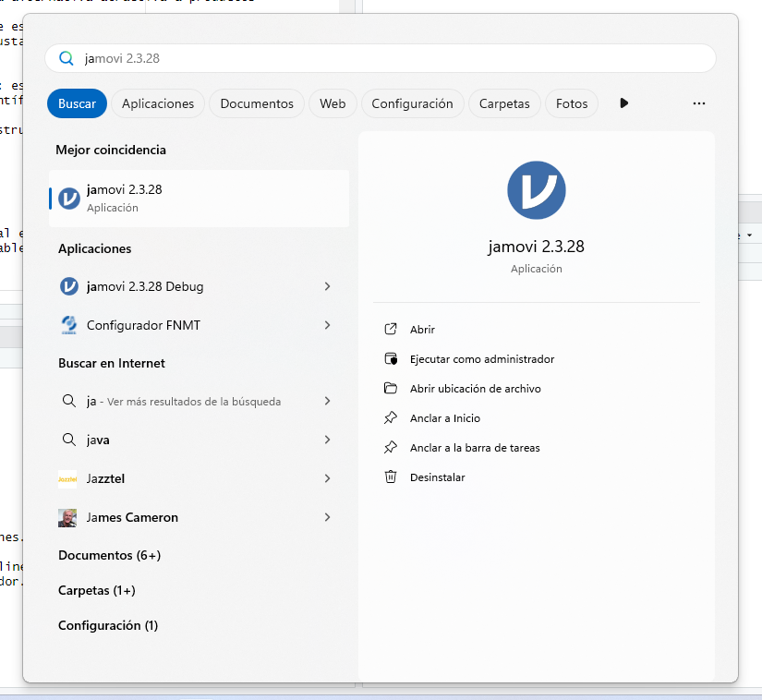
Task: Choose Anclar a la barra de tareas
Action: pos(475,447)
